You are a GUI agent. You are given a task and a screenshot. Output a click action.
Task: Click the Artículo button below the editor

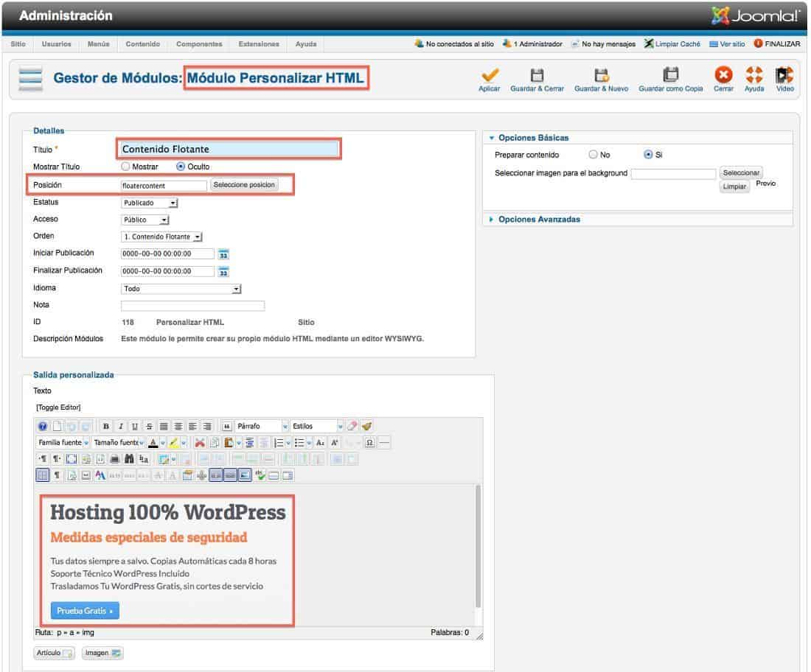coord(55,654)
